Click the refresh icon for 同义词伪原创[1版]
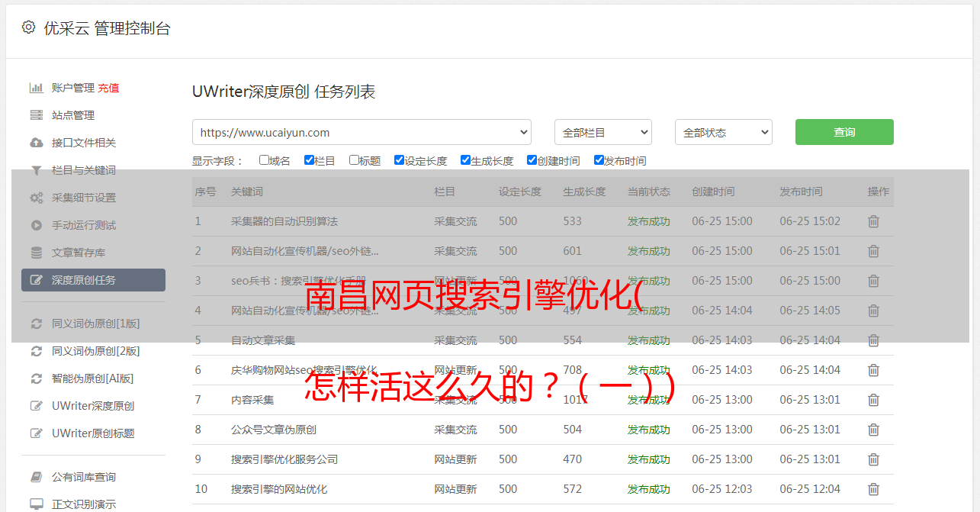 coord(36,324)
